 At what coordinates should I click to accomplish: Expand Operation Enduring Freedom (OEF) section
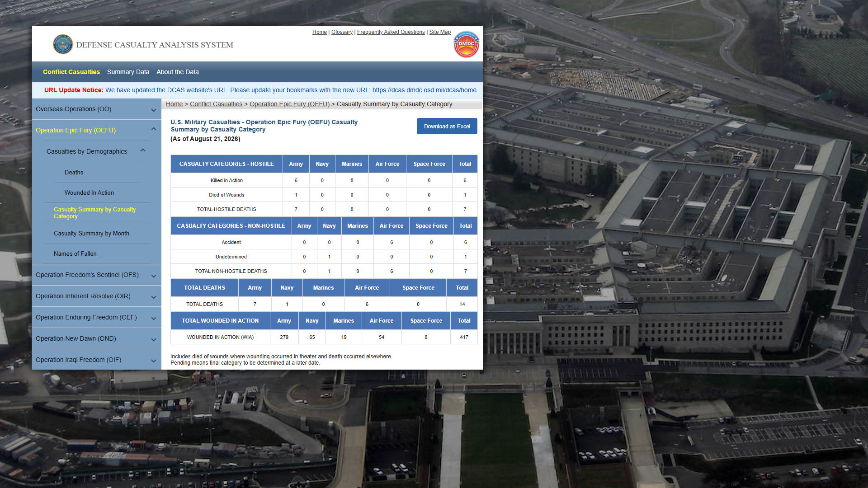97,317
